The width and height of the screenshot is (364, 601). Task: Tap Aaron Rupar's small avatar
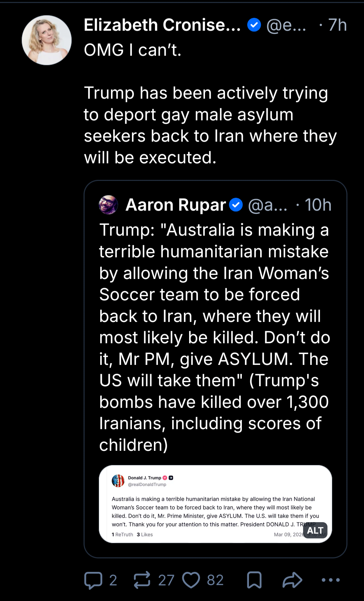click(108, 205)
